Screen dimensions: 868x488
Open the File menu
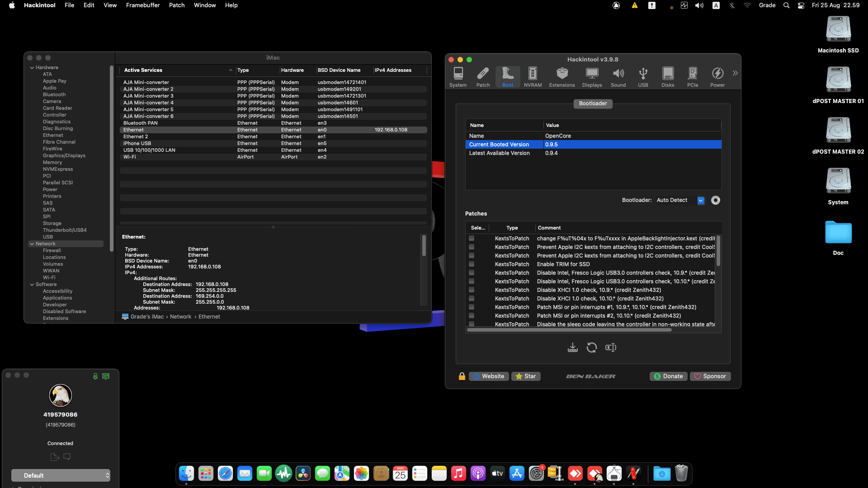click(69, 5)
